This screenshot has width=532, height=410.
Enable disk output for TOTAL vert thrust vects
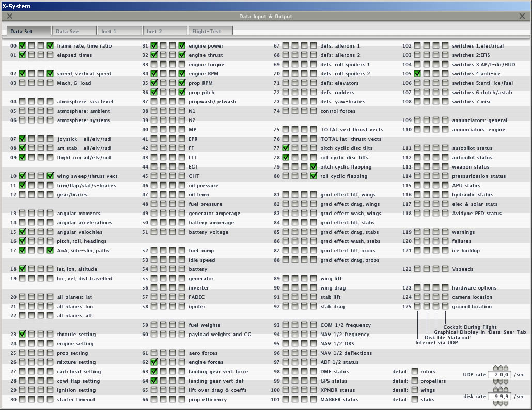coord(295,129)
